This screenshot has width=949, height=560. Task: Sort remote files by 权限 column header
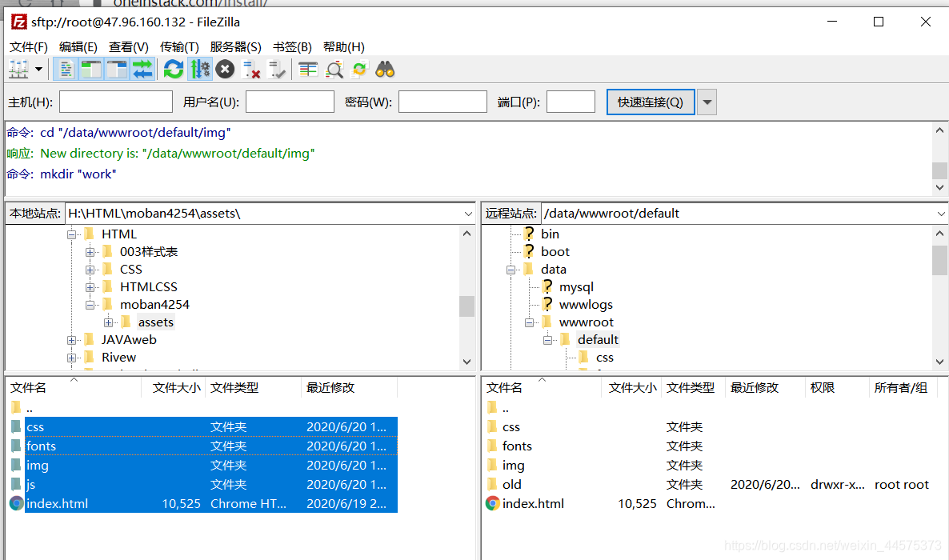(x=837, y=387)
